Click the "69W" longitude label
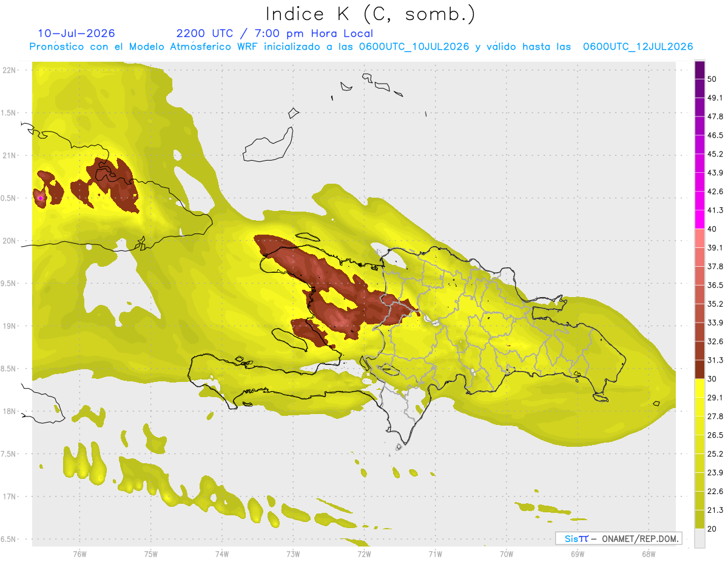This screenshot has width=728, height=562. pos(578,554)
